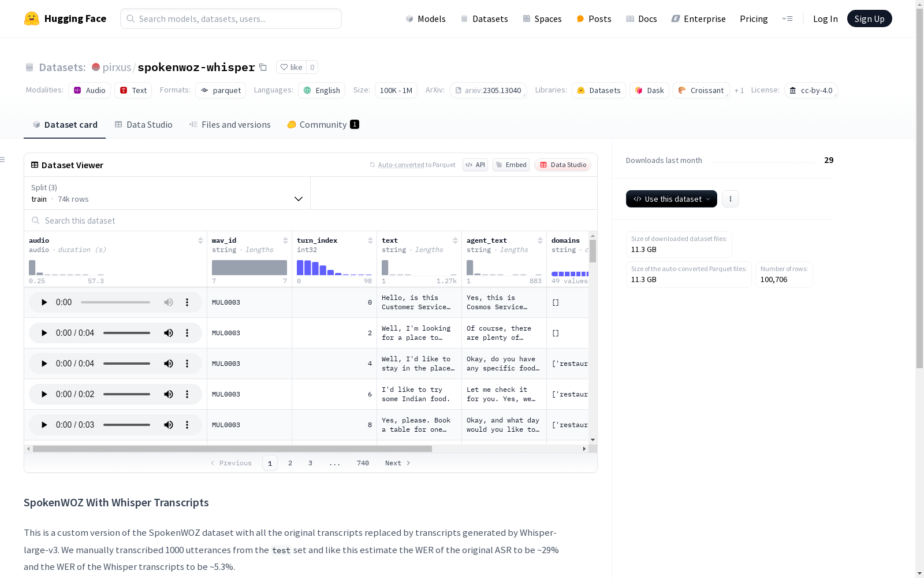Mute audio in turn index 8 row
Image resolution: width=924 pixels, height=578 pixels.
(x=169, y=425)
